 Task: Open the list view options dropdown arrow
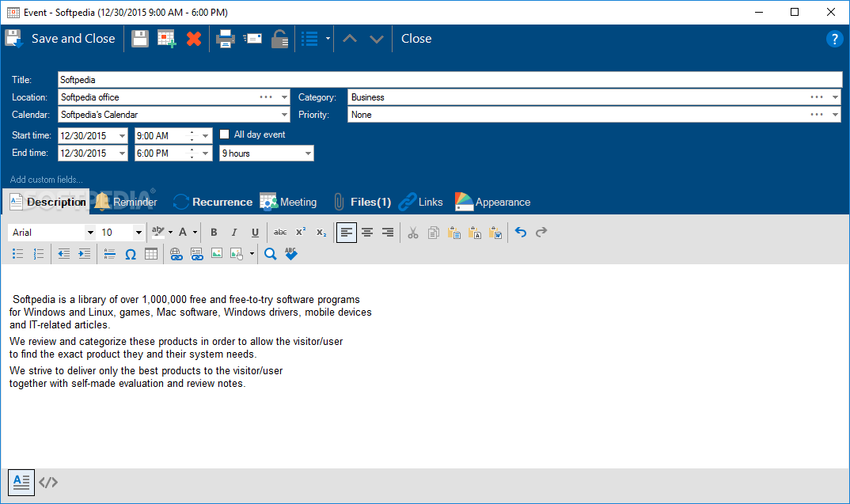point(328,39)
